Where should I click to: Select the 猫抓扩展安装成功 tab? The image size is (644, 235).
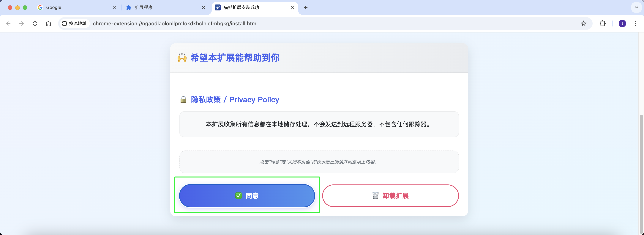point(250,7)
